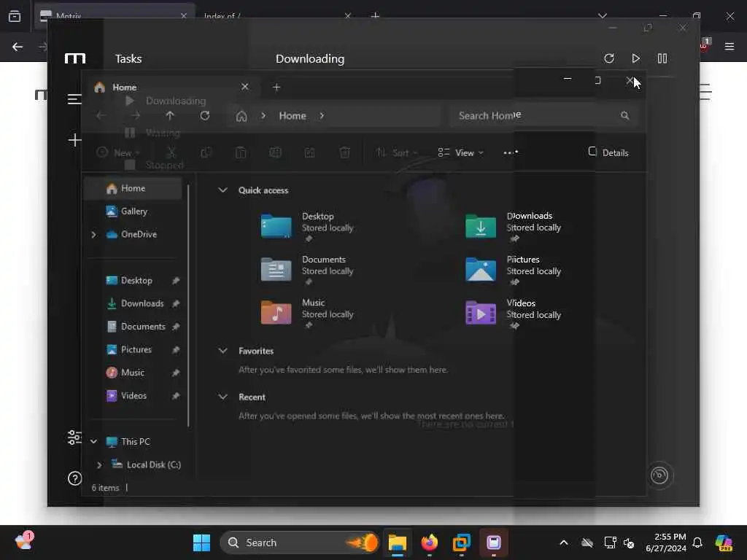The image size is (747, 560).
Task: Open a new File Explorer tab
Action: pos(276,87)
